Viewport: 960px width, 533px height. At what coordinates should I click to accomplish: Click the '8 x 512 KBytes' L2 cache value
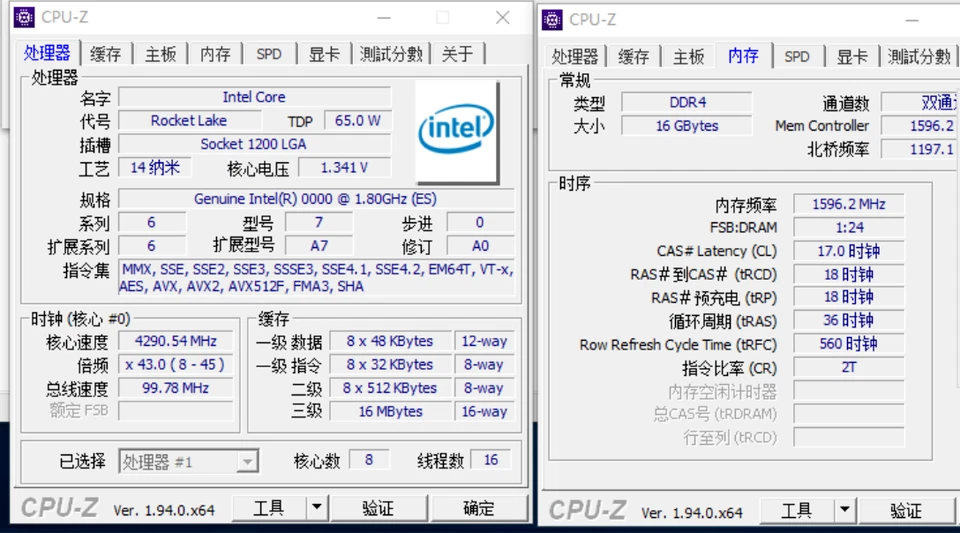[x=391, y=388]
